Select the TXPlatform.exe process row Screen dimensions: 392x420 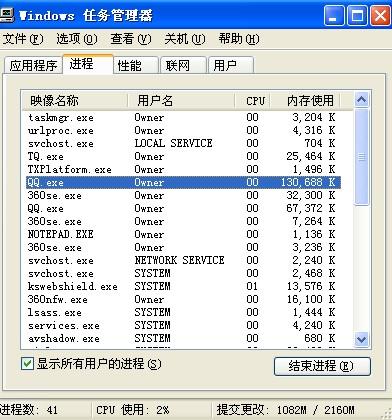(x=183, y=169)
